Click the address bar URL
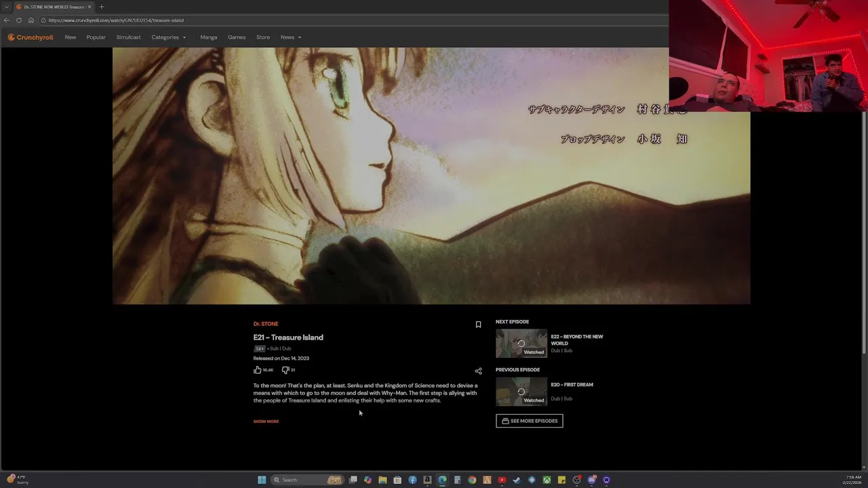The width and height of the screenshot is (868, 488). coord(116,20)
